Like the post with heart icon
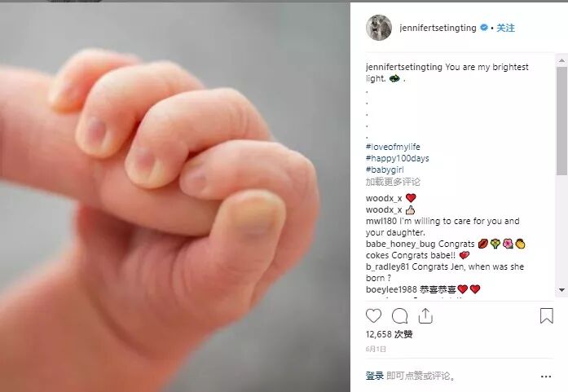 click(x=373, y=315)
